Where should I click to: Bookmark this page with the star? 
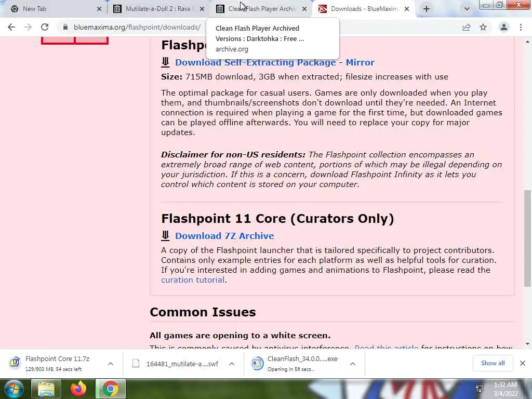click(x=483, y=27)
